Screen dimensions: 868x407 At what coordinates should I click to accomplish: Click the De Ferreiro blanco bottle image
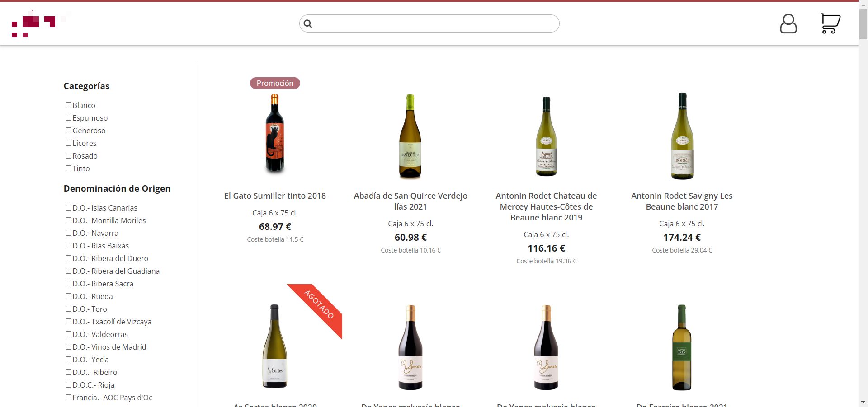682,347
